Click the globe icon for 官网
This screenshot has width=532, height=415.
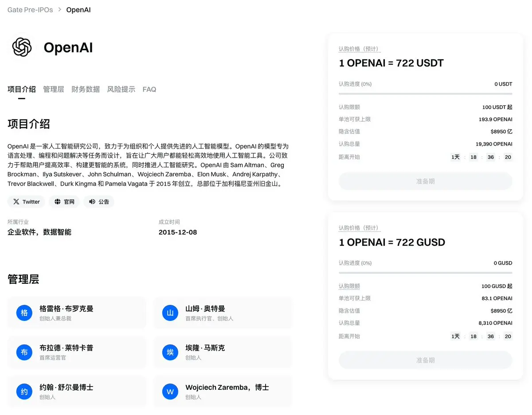coord(58,202)
